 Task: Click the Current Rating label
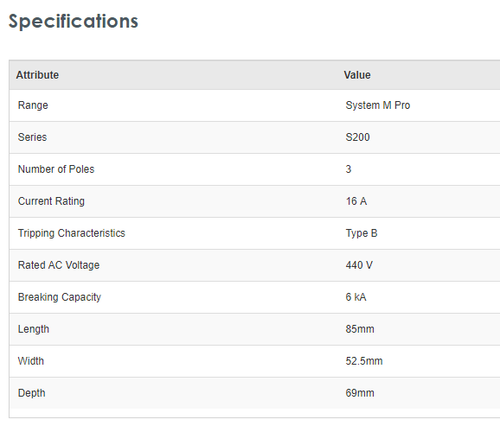tap(51, 201)
